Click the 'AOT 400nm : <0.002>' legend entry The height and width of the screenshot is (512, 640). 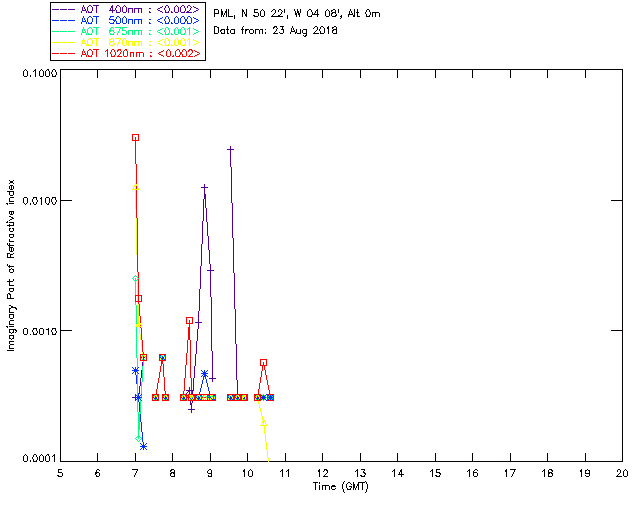pos(126,9)
